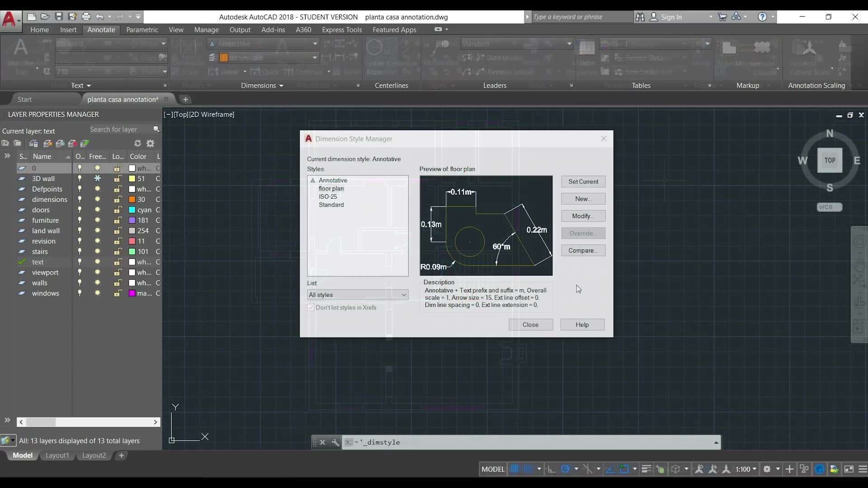This screenshot has width=868, height=488.
Task: Open the Express Tools menu
Action: coord(342,29)
